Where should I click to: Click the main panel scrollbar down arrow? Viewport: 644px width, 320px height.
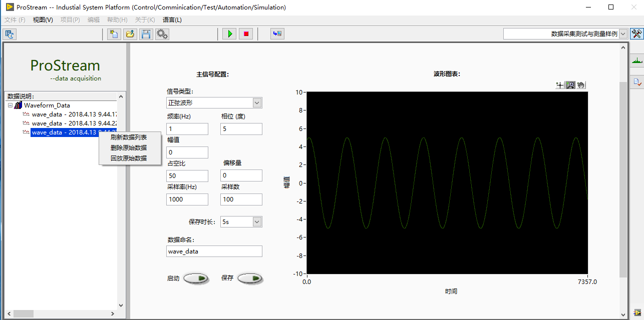623,314
